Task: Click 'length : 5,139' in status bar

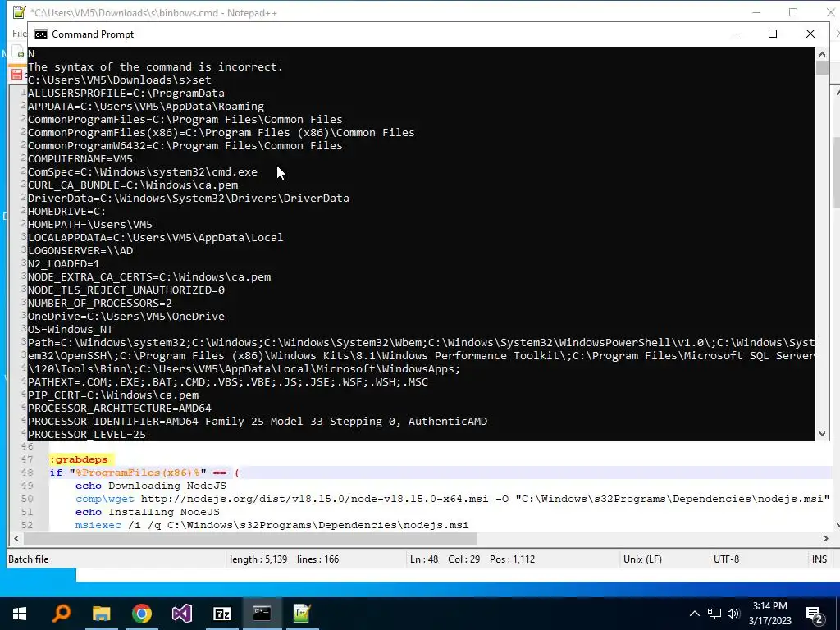Action: [x=258, y=559]
